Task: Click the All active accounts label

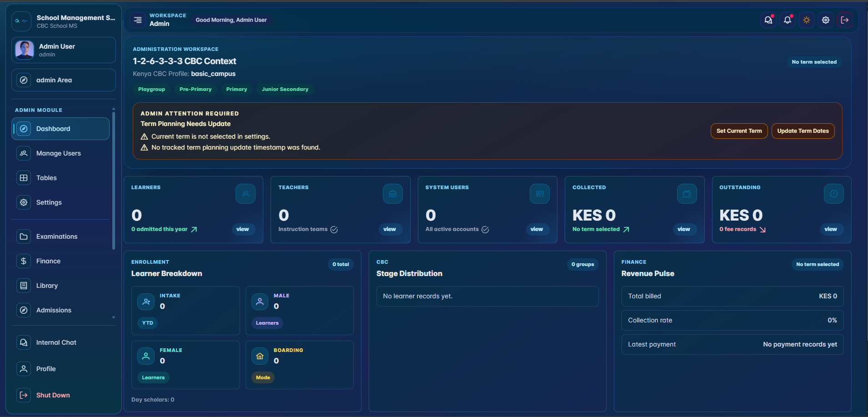Action: pyautogui.click(x=452, y=229)
